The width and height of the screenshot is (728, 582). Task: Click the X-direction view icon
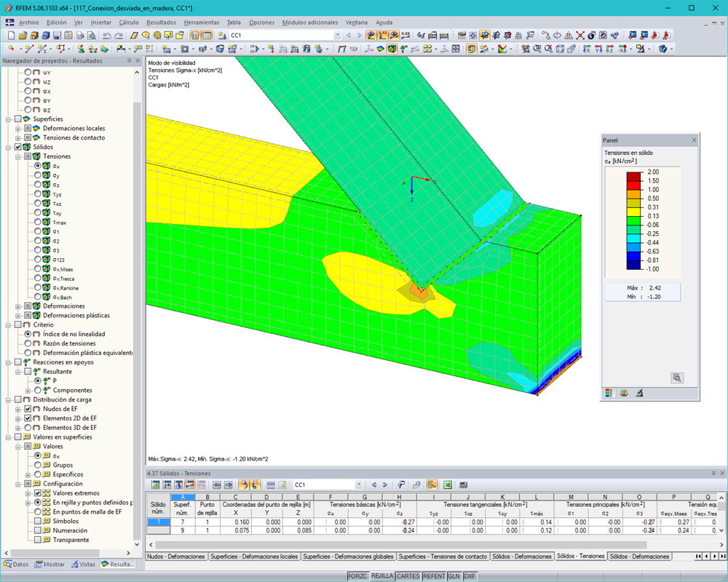(x=587, y=49)
